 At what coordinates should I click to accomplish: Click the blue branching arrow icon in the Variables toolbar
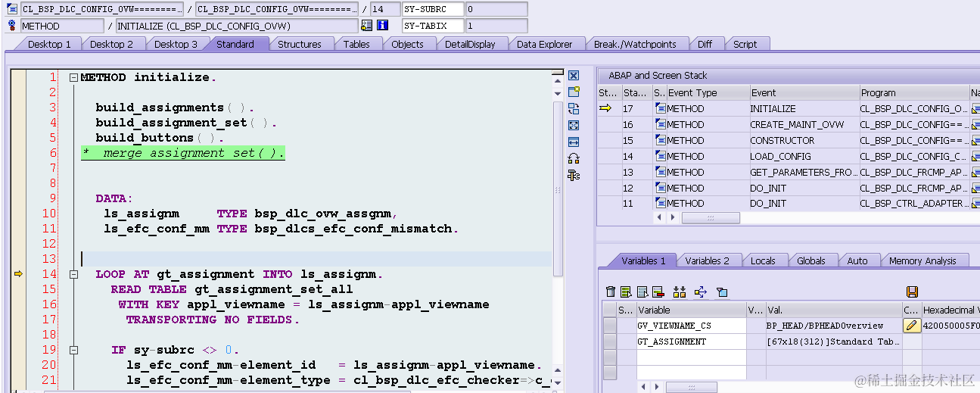point(700,292)
